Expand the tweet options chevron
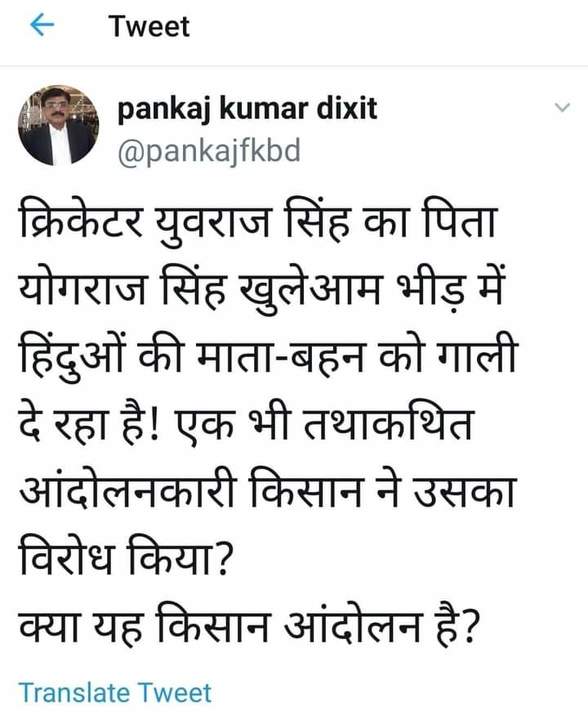 (x=562, y=107)
